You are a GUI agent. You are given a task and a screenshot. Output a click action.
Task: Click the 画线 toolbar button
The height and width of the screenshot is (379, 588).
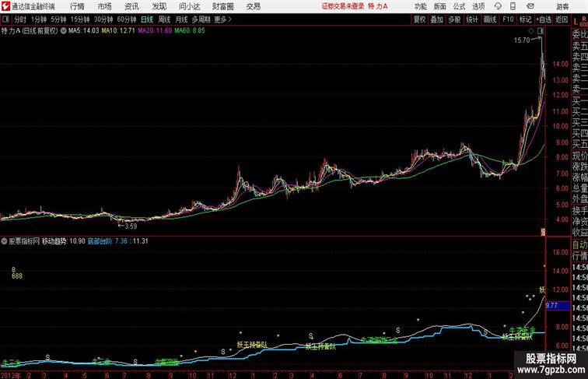point(490,19)
